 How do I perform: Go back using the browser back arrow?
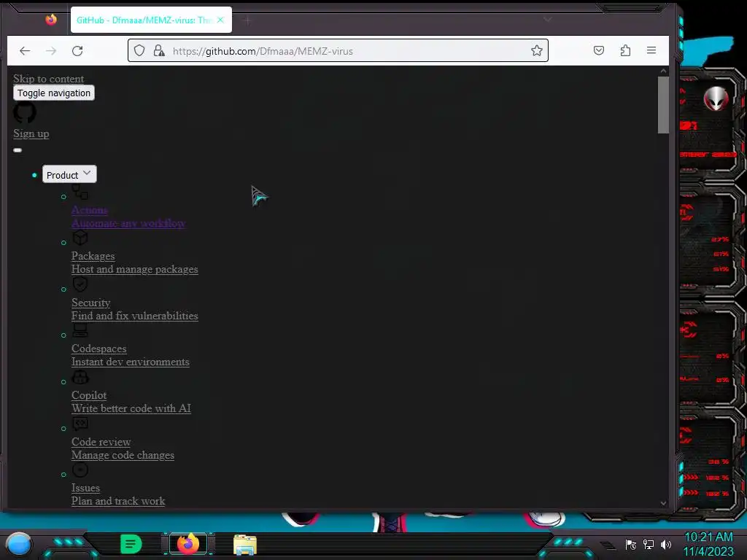coord(25,51)
